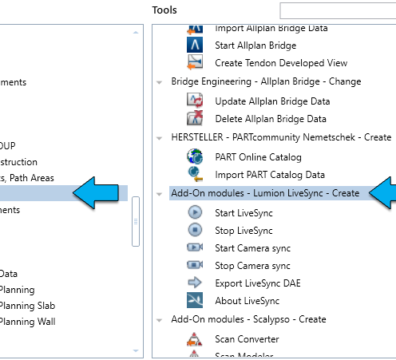The width and height of the screenshot is (396, 360).
Task: Click the Stop LiveSync icon
Action: [x=195, y=230]
